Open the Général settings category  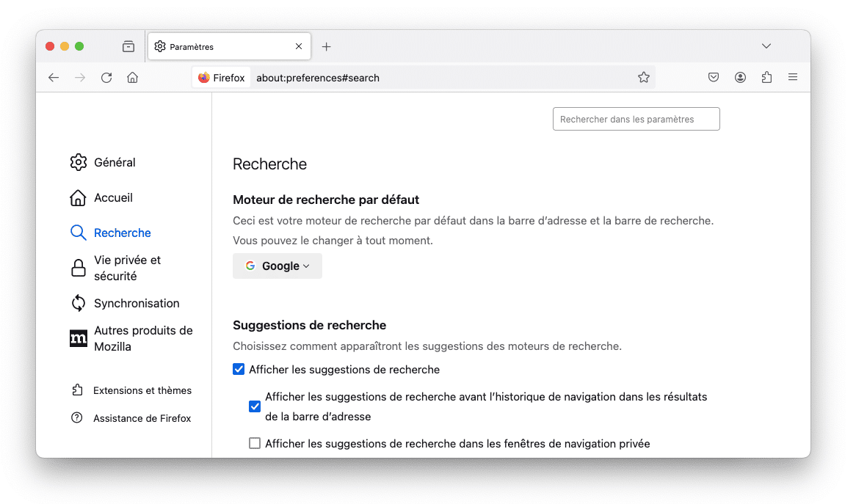(x=115, y=162)
